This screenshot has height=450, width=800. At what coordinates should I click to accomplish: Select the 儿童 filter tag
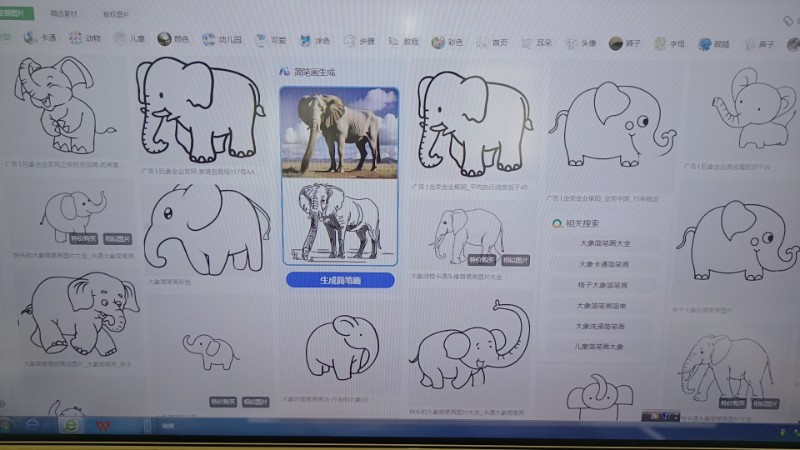click(129, 38)
